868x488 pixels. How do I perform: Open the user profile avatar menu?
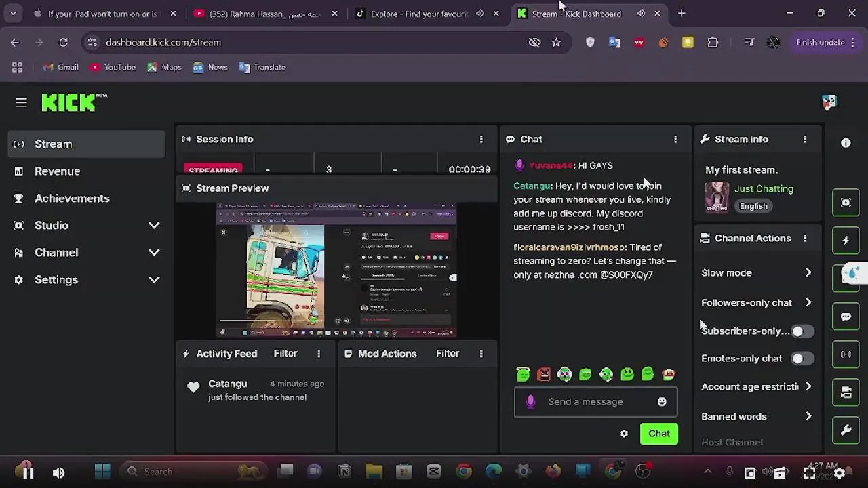click(x=829, y=102)
